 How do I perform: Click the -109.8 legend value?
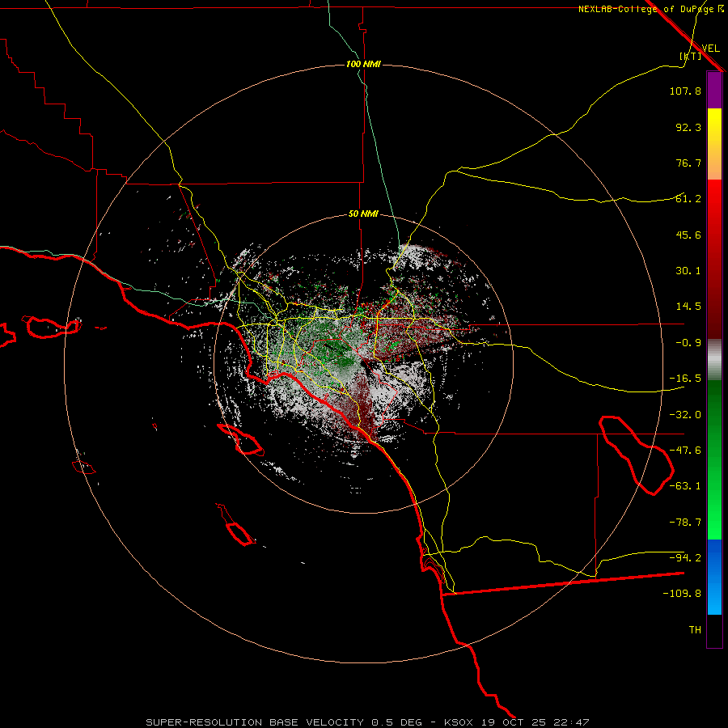click(682, 594)
